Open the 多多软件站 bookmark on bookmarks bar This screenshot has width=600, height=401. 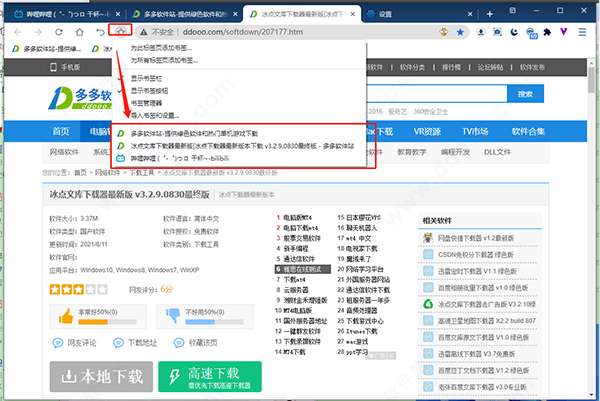pyautogui.click(x=46, y=49)
